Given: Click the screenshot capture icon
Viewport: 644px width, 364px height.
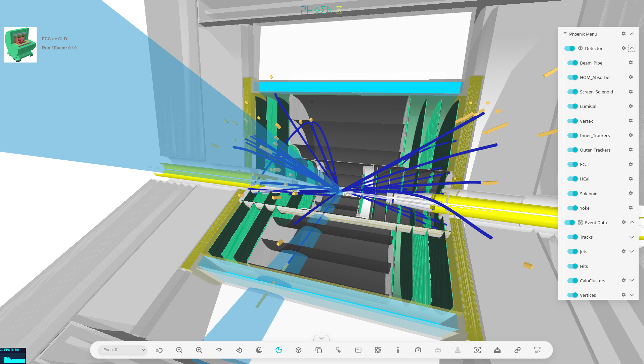Looking at the screenshot, I should (477, 350).
